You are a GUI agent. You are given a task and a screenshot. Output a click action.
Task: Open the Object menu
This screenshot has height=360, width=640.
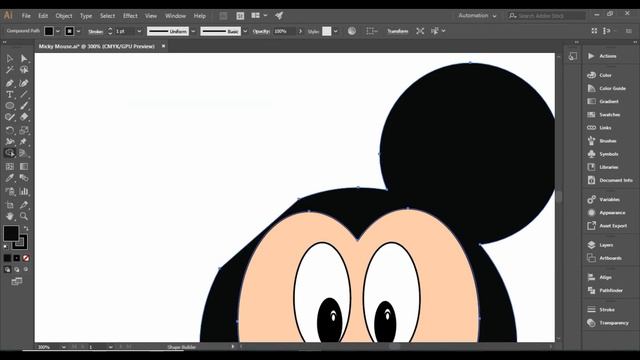[x=64, y=16]
